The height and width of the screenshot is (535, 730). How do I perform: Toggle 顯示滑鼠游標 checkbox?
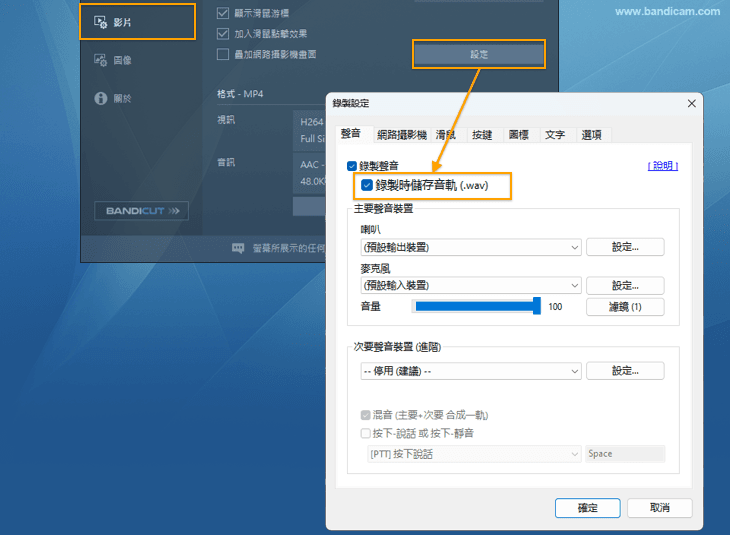point(223,13)
